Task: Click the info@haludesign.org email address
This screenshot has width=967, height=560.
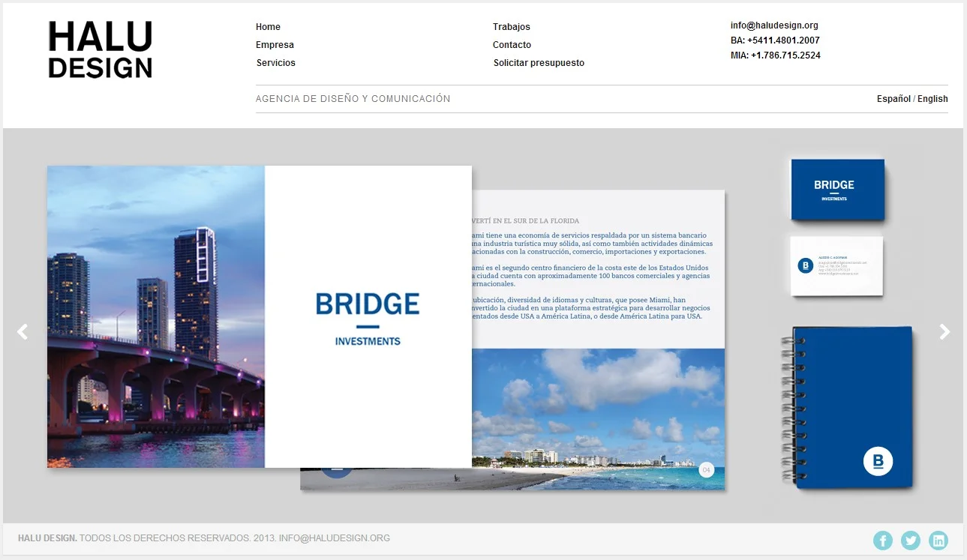Action: pyautogui.click(x=774, y=25)
